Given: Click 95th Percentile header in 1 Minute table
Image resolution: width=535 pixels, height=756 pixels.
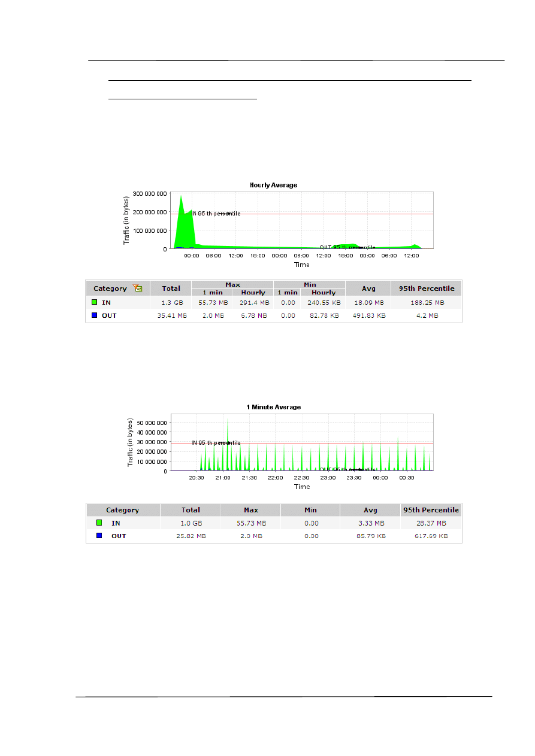Looking at the screenshot, I should 431,510.
